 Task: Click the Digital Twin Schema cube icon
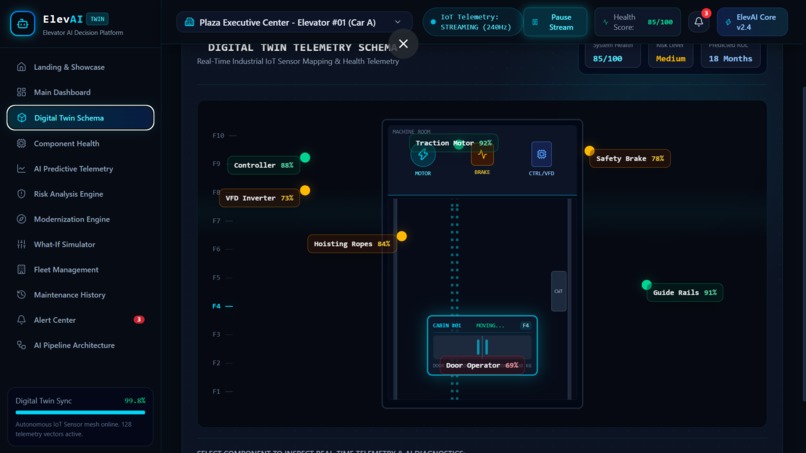coord(22,118)
